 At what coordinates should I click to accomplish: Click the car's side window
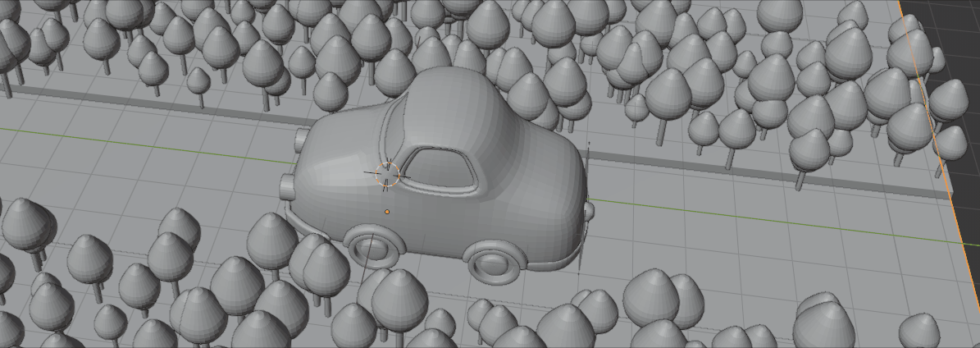point(440,167)
